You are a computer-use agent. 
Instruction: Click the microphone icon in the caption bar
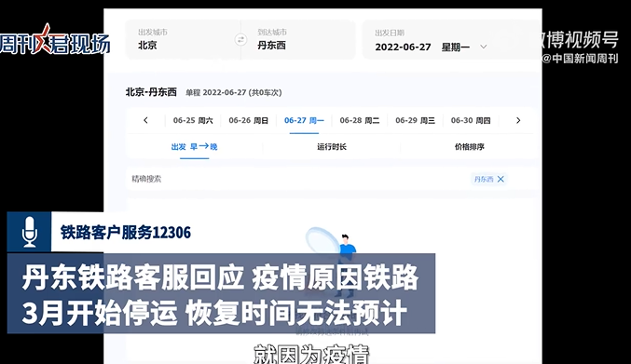[x=29, y=232]
